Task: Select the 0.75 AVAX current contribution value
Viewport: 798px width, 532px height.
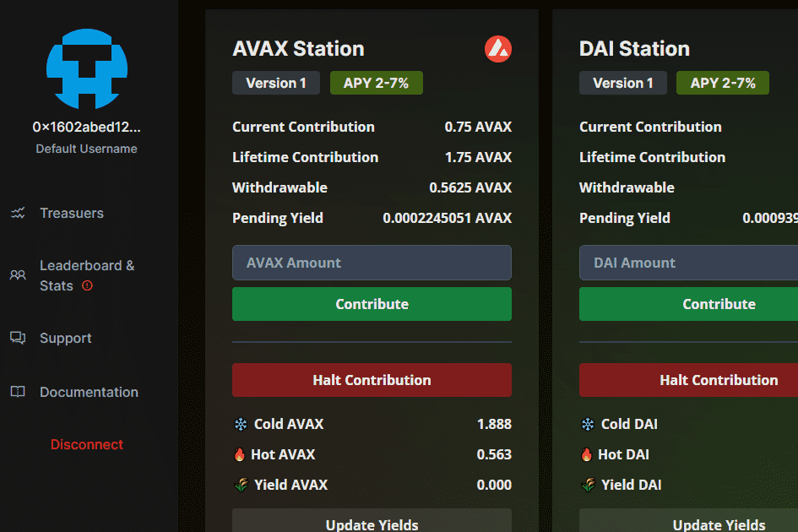Action: click(x=479, y=127)
